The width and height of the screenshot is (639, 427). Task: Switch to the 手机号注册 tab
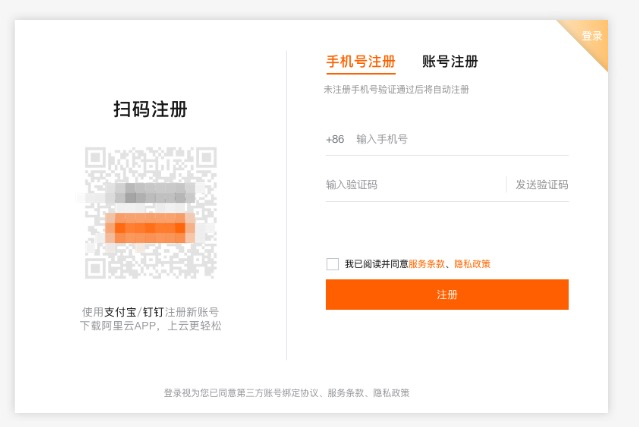[x=360, y=62]
